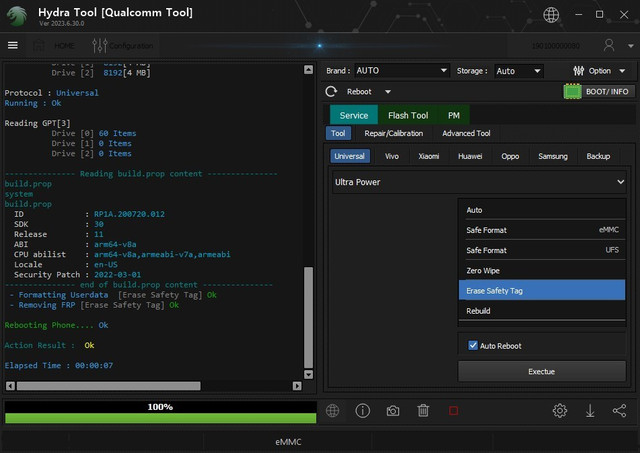
Task: Click the "Elapsed Time : 00:00:07" log line
Action: click(x=59, y=366)
